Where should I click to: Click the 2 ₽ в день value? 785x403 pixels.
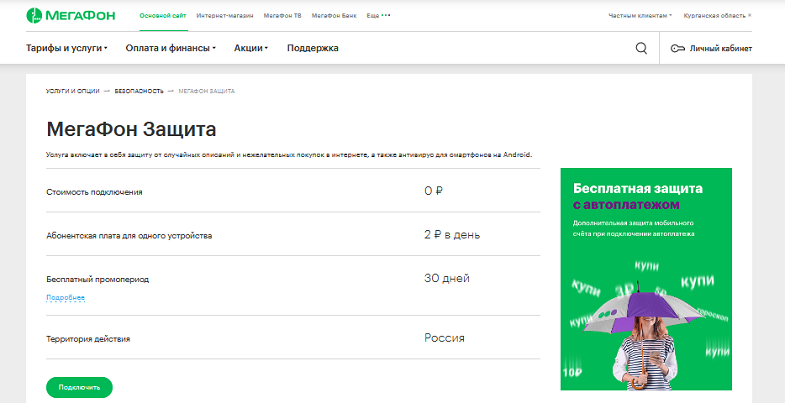(452, 234)
